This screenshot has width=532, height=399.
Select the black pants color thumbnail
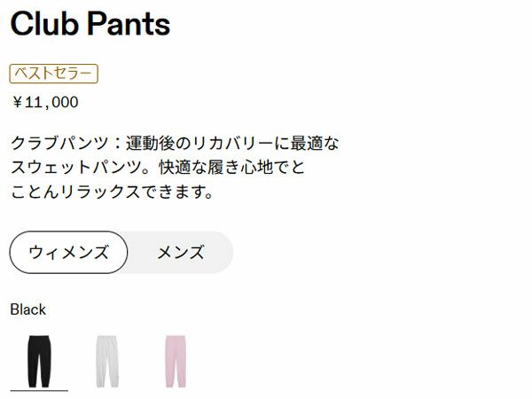(39, 359)
